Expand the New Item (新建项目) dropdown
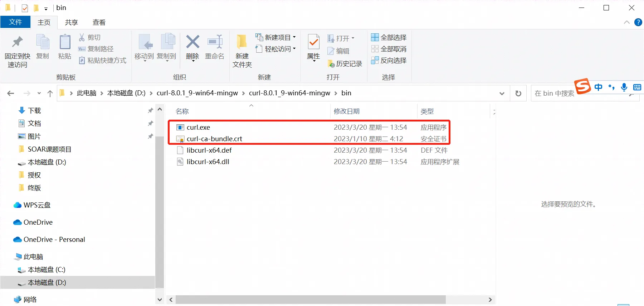Image resolution: width=644 pixels, height=306 pixels. [294, 37]
